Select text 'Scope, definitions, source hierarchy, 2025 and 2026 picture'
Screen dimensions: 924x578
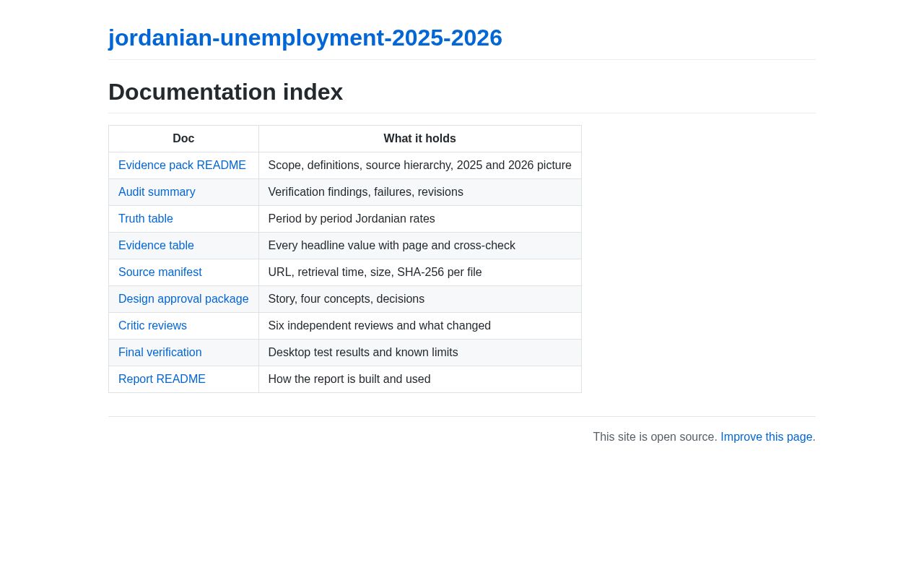pyautogui.click(x=420, y=165)
